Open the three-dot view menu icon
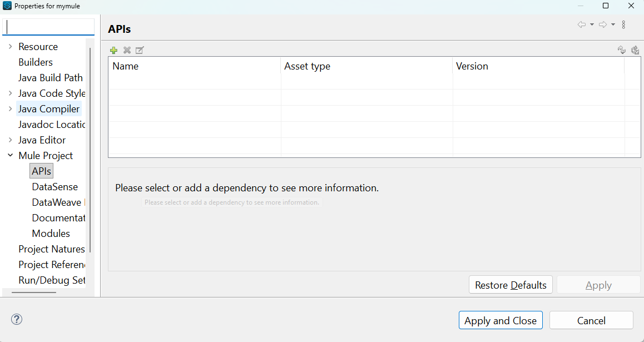The width and height of the screenshot is (644, 342). pyautogui.click(x=623, y=24)
